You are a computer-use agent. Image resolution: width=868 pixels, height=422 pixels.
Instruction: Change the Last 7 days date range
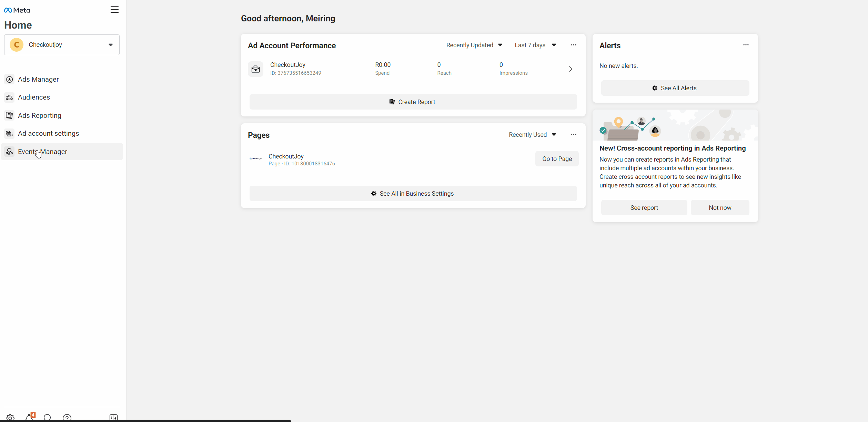click(x=535, y=45)
